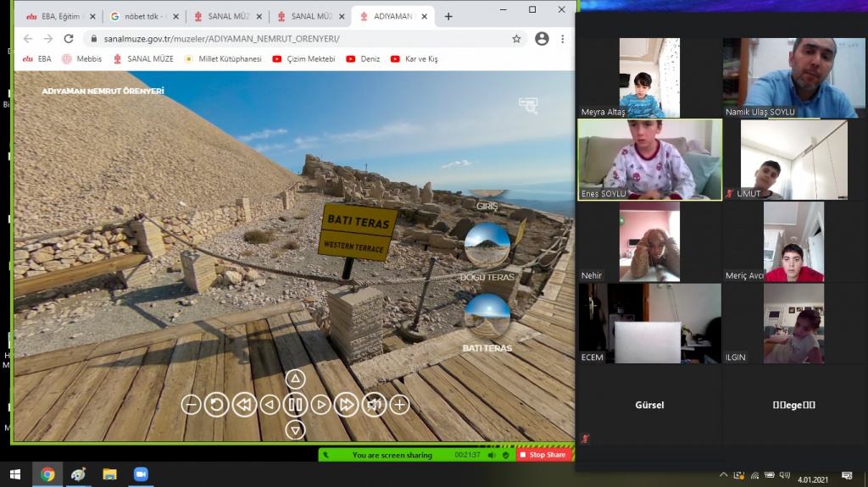Open the Mebbis bookmark
The width and height of the screenshot is (868, 487).
click(x=82, y=58)
